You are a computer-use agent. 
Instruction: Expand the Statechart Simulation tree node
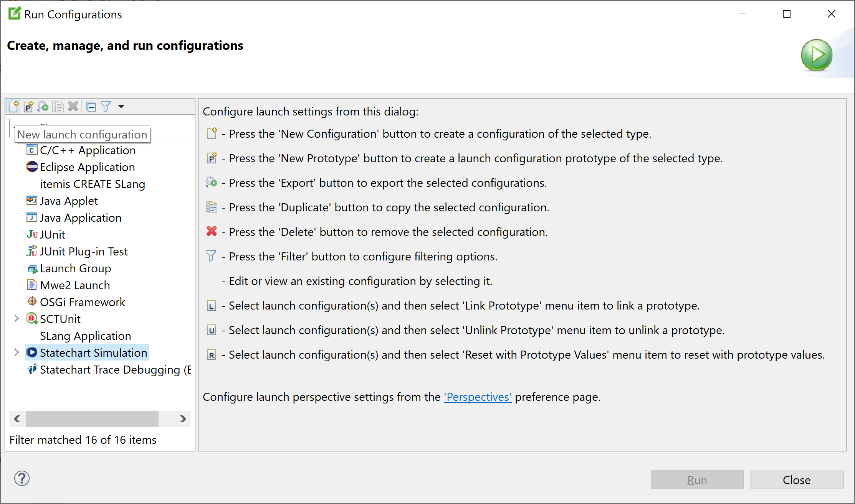click(16, 352)
